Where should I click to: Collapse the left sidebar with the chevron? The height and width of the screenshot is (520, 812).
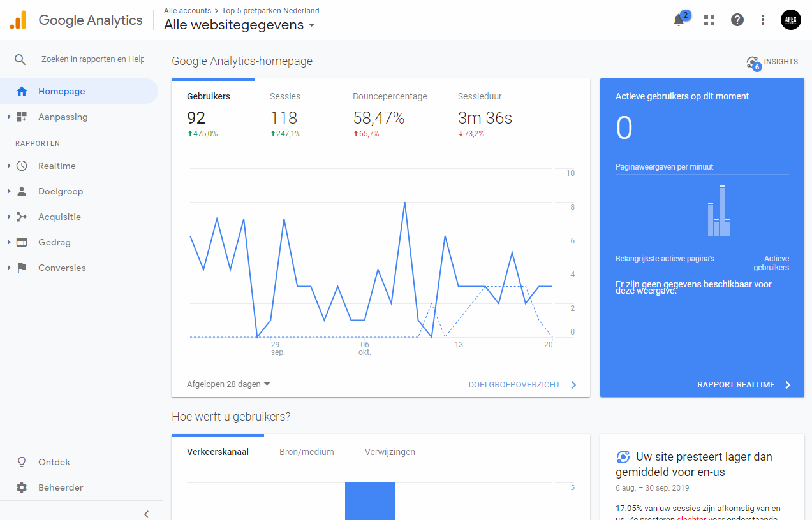point(146,514)
